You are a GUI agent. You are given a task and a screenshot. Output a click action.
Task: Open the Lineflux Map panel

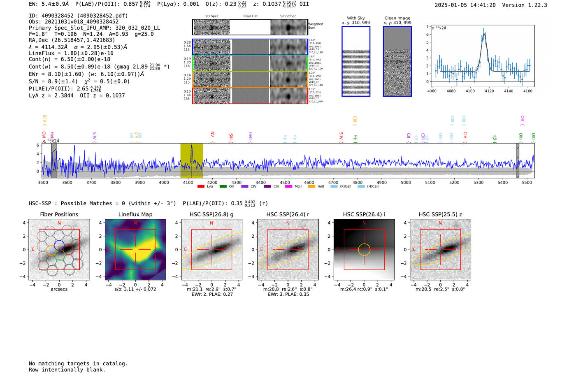[135, 250]
